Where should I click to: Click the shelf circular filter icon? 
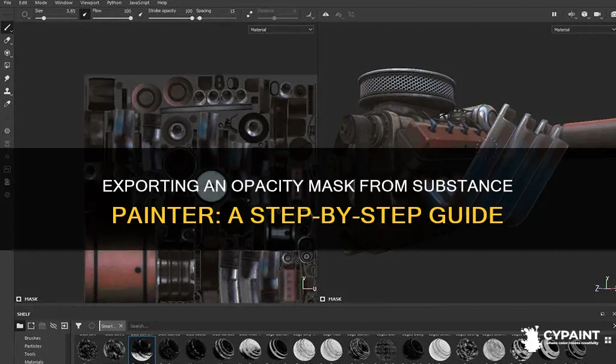(x=91, y=326)
